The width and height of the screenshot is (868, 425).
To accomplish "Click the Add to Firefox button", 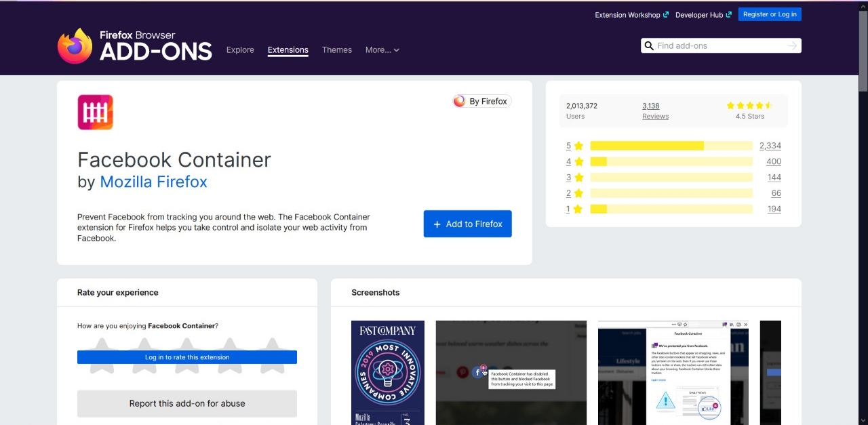I will pos(468,224).
